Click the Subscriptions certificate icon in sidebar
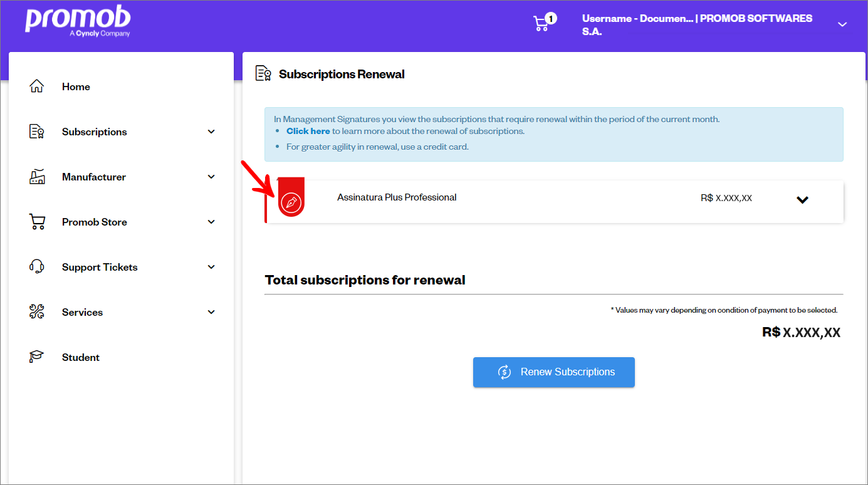Image resolution: width=868 pixels, height=485 pixels. point(37,132)
